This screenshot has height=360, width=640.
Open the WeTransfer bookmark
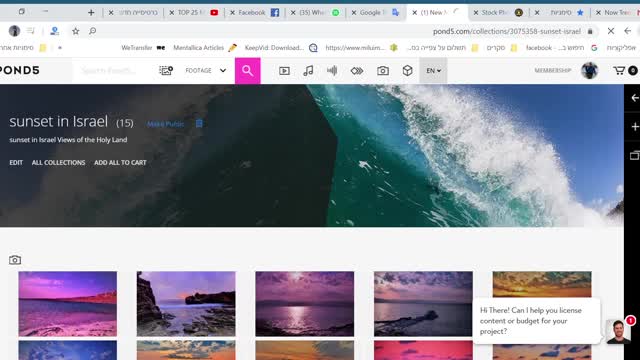(143, 48)
